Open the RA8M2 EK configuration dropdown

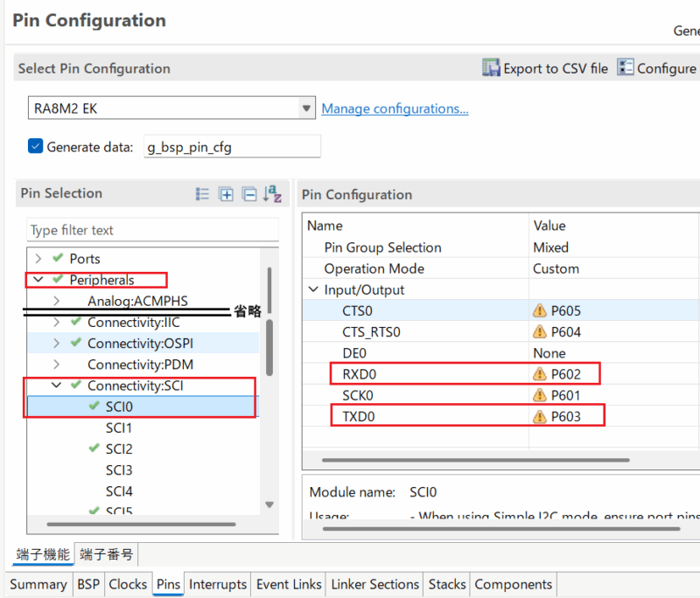[x=307, y=108]
